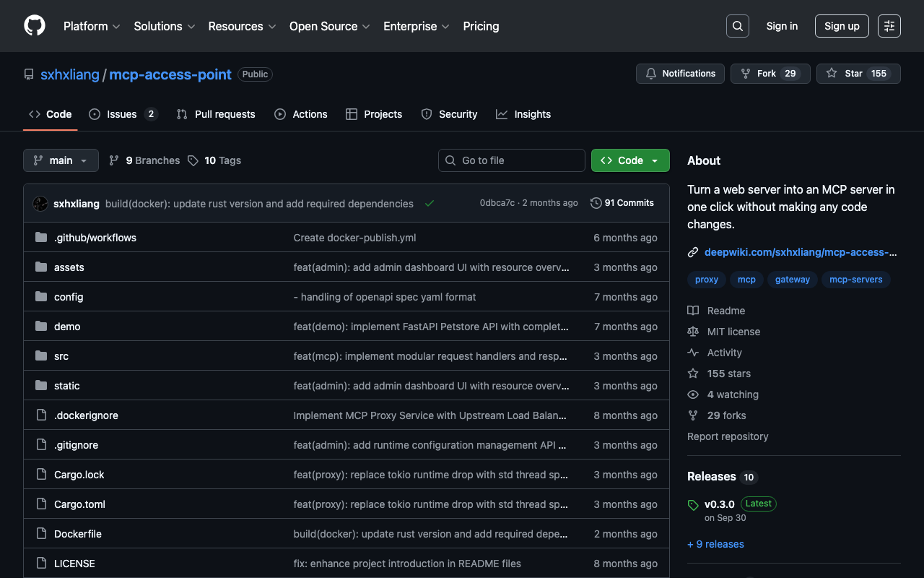
Task: Open the green Code dropdown
Action: pos(629,160)
